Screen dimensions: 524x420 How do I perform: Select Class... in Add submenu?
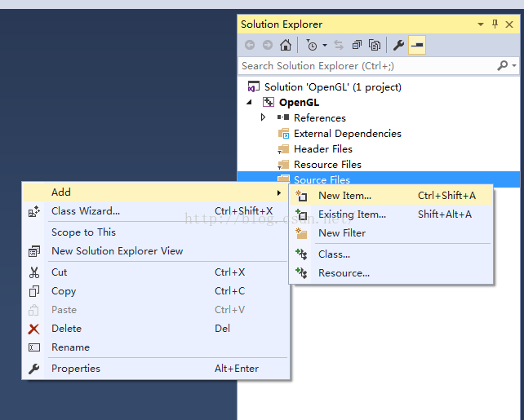391,254
